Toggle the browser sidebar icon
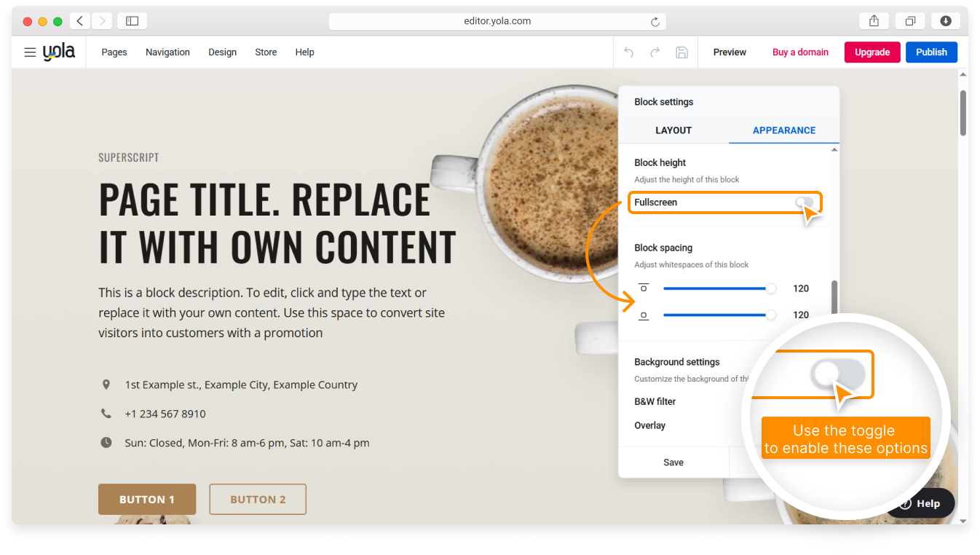The width and height of the screenshot is (980, 555). coord(132,21)
